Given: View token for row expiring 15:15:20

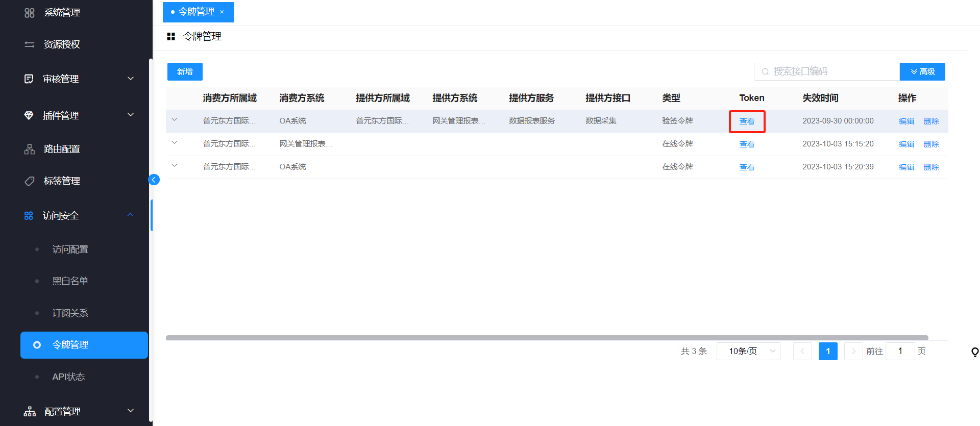Looking at the screenshot, I should click(747, 144).
